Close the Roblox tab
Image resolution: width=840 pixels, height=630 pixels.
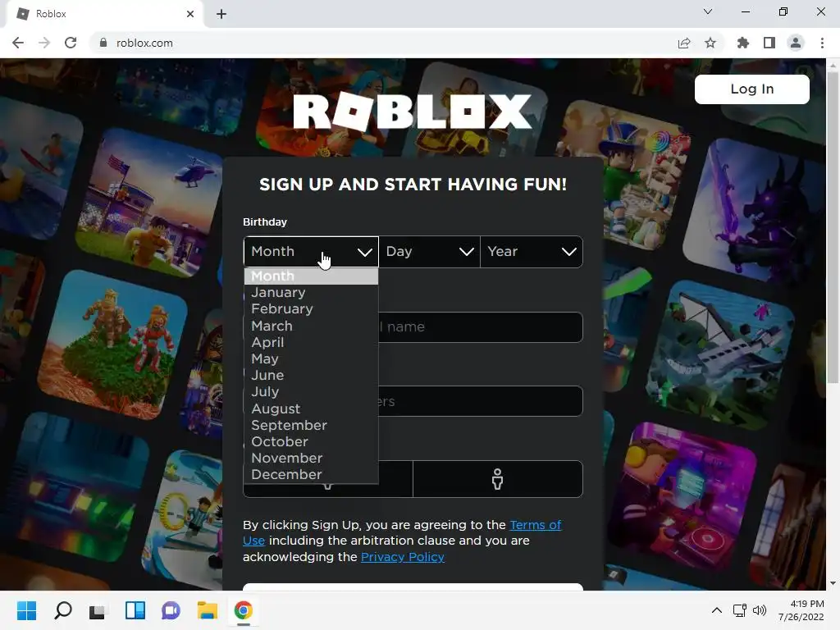click(x=190, y=14)
